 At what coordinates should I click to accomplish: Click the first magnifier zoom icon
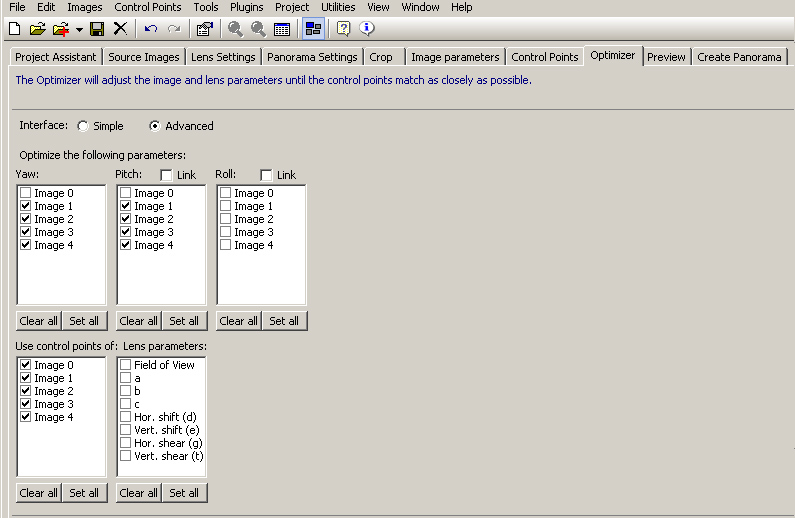coord(235,28)
